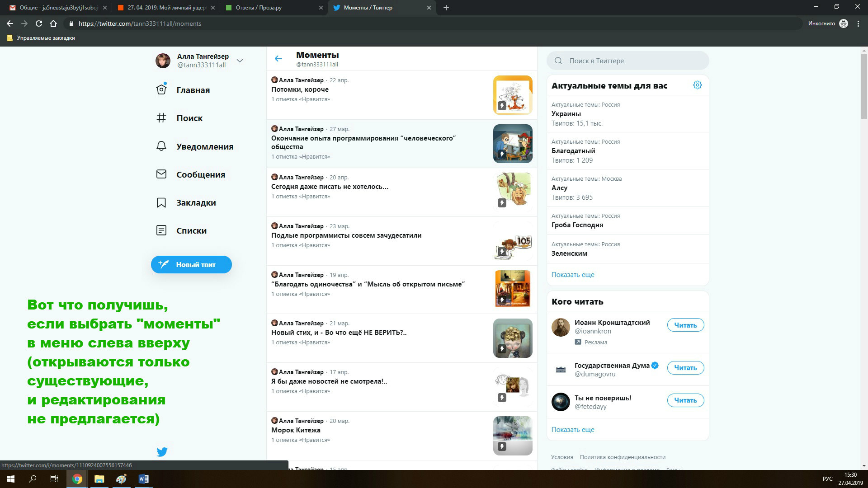Viewport: 868px width, 488px height.
Task: Follow Ты не поверишь! with Читать
Action: [x=685, y=400]
